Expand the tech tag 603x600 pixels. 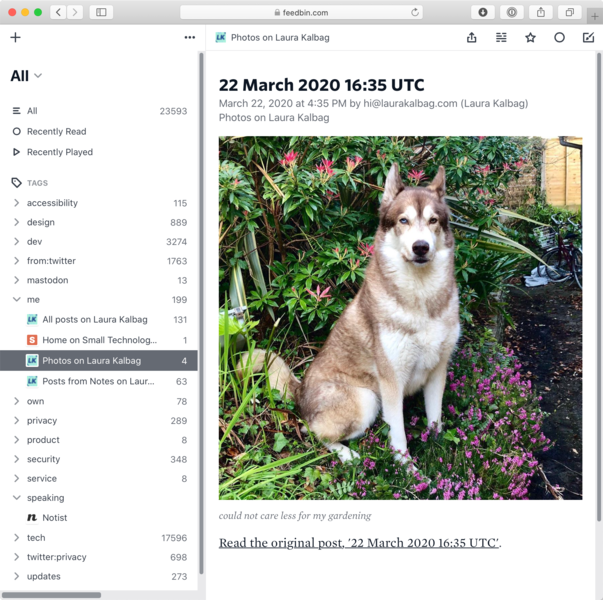(x=16, y=538)
